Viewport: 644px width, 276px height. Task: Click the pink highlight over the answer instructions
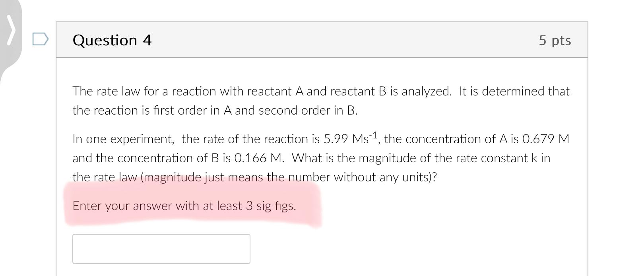tap(184, 206)
